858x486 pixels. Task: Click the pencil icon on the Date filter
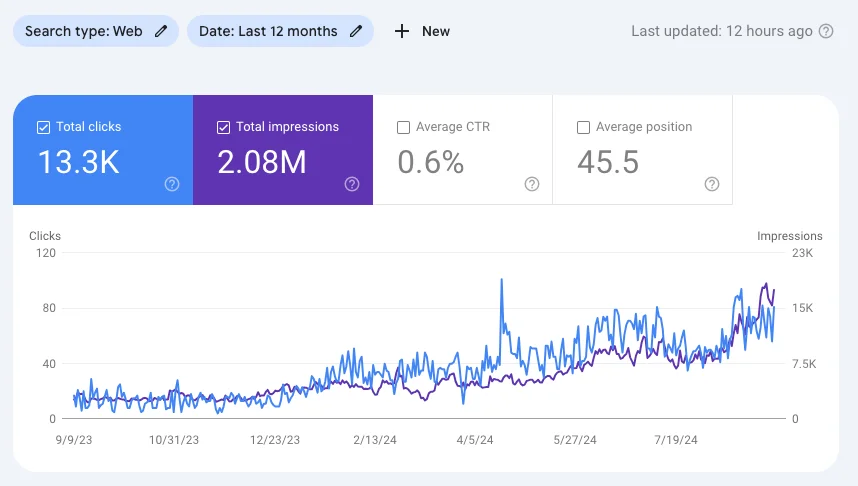[356, 31]
